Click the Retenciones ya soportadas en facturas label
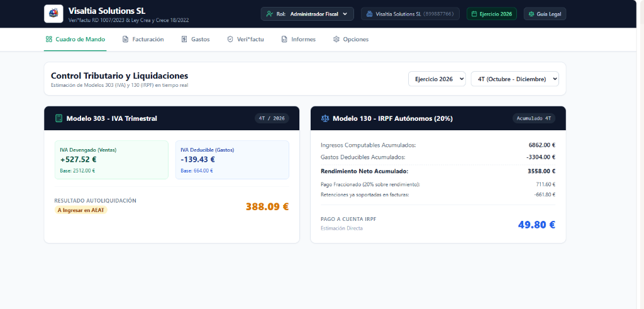 point(365,194)
